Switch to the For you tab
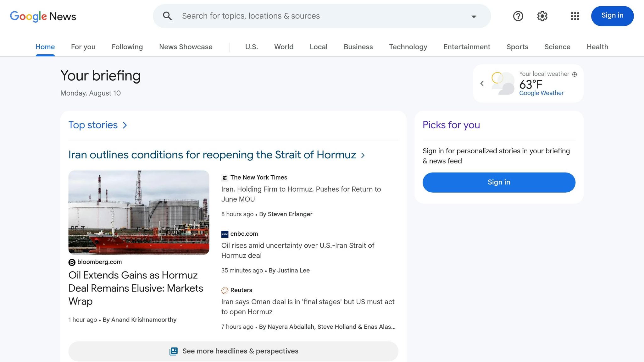Image resolution: width=644 pixels, height=362 pixels. [x=83, y=47]
